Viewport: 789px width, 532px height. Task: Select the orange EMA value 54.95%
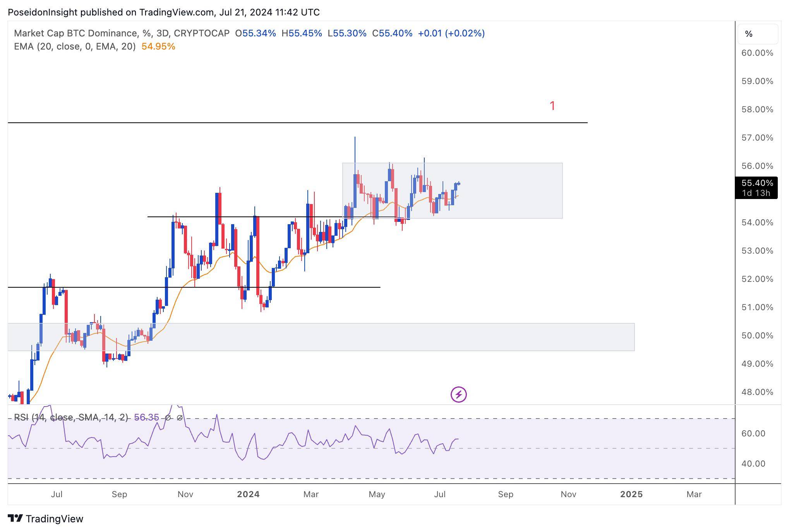(158, 46)
